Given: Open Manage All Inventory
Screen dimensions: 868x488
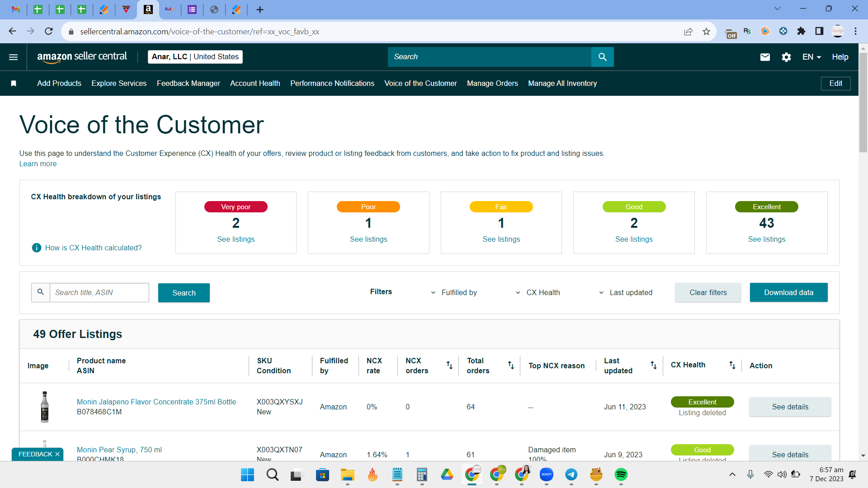Looking at the screenshot, I should [562, 84].
